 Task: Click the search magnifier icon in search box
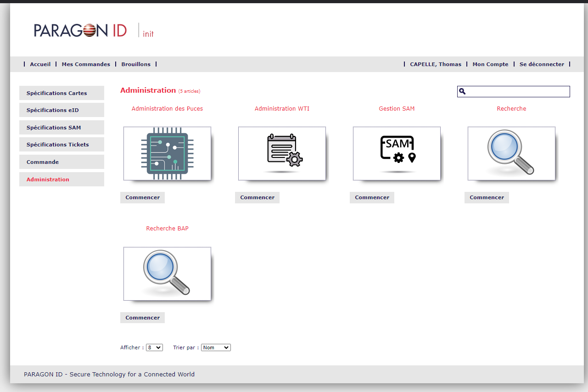click(462, 92)
